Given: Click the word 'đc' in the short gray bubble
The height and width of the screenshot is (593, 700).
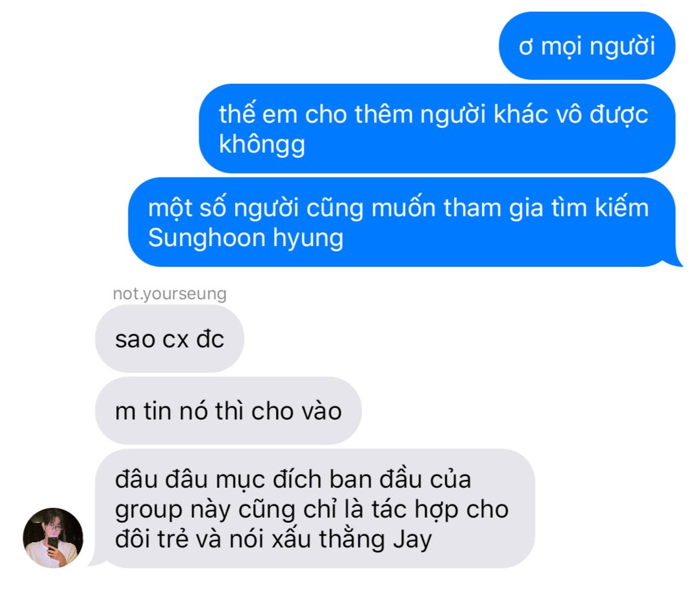Looking at the screenshot, I should [210, 339].
